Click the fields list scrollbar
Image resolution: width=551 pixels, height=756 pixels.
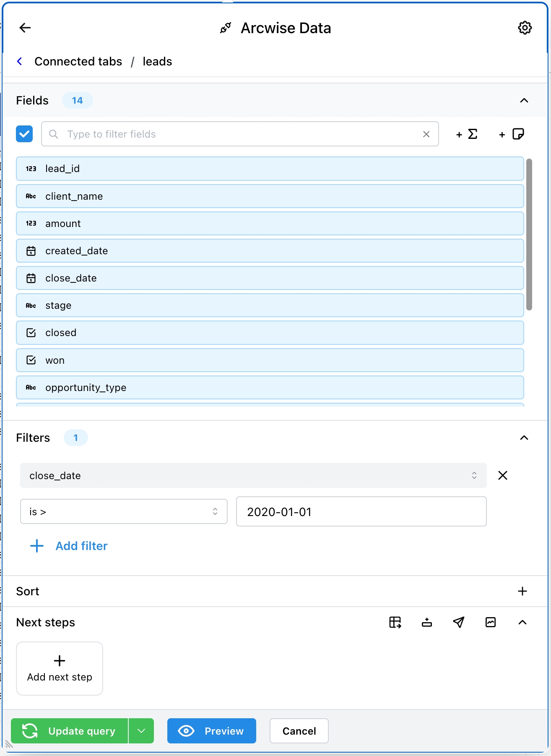pos(529,234)
